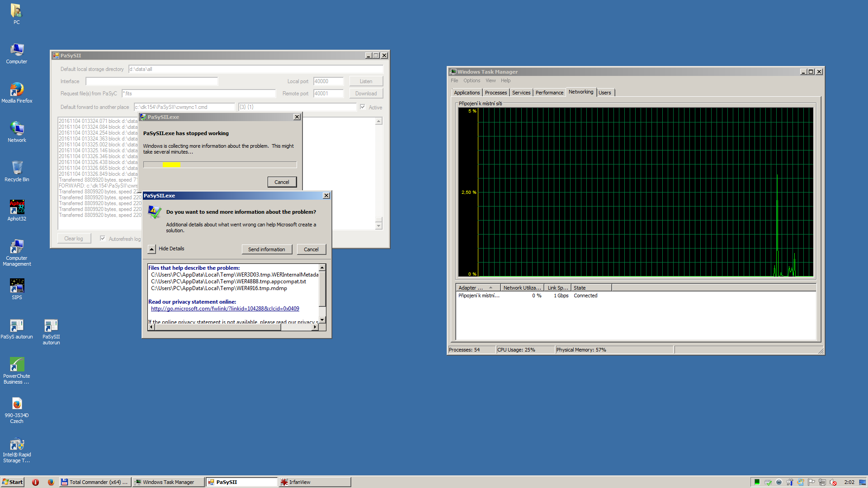
Task: Click Default local storage directory field
Action: [255, 69]
